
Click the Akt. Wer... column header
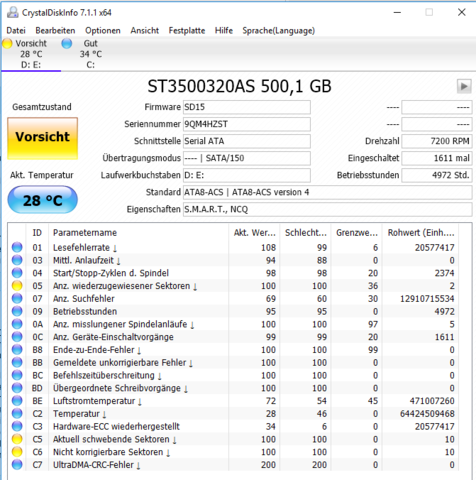(255, 233)
